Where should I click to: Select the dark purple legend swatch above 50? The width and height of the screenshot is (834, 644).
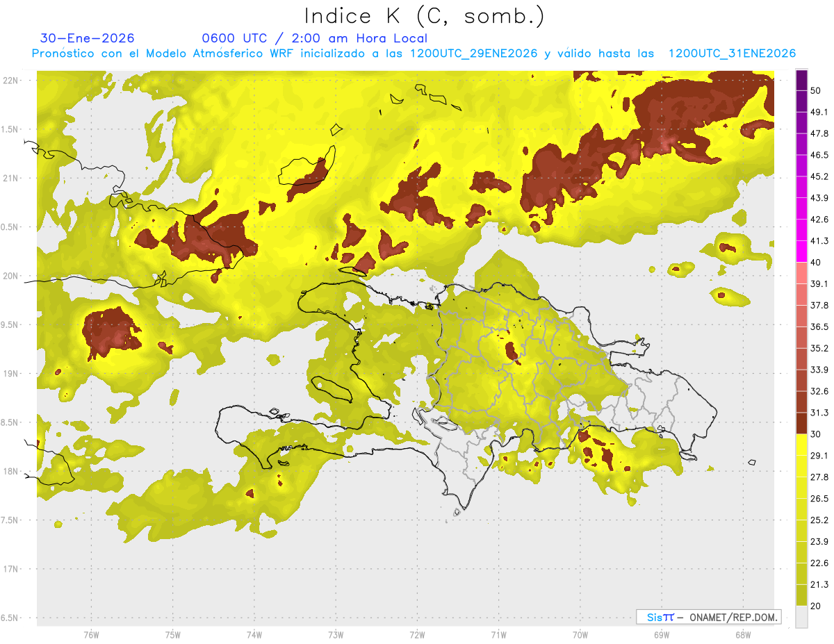(x=801, y=80)
